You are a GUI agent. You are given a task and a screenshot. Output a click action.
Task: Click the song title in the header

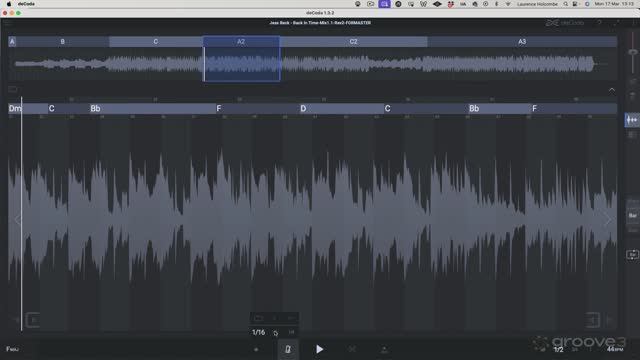click(320, 23)
